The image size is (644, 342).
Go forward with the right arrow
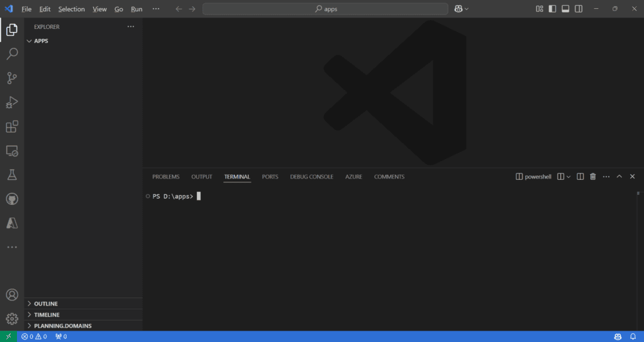[x=192, y=9]
